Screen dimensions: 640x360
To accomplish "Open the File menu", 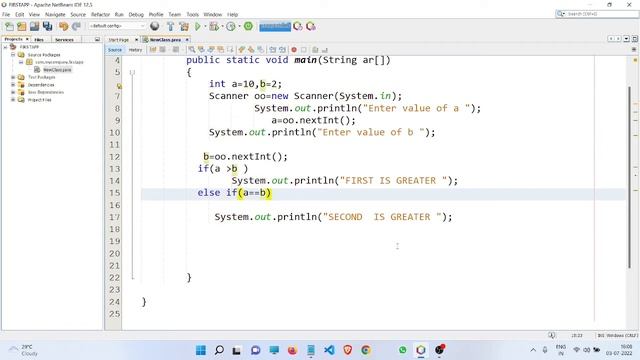I will tap(6, 14).
